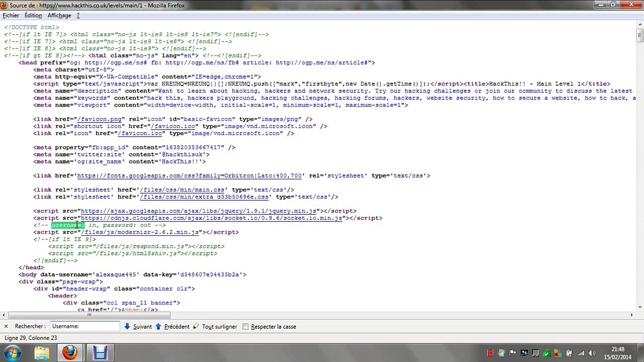Click the network signal bars tray icon

pyautogui.click(x=580, y=353)
